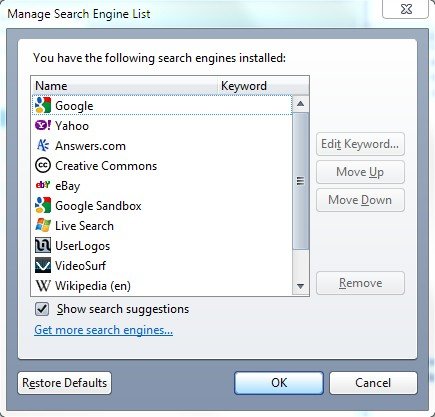Click the list scrollbar up arrow
This screenshot has height=417, width=435.
point(300,104)
